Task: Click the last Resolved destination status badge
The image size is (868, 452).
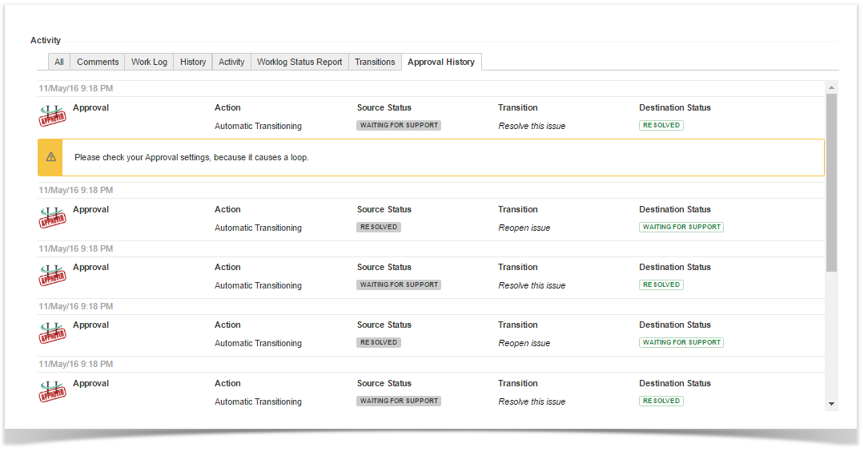Action: (x=661, y=401)
